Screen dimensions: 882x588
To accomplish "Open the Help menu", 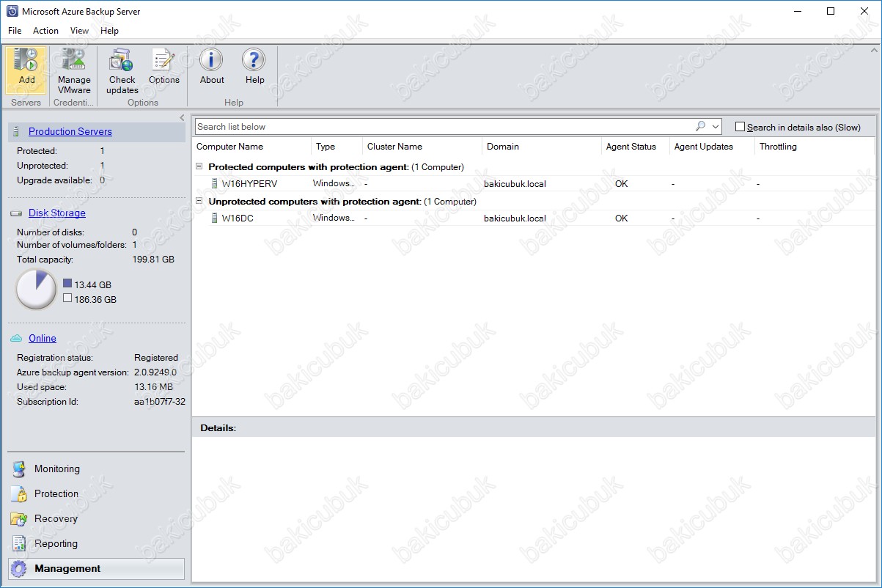I will tap(109, 31).
